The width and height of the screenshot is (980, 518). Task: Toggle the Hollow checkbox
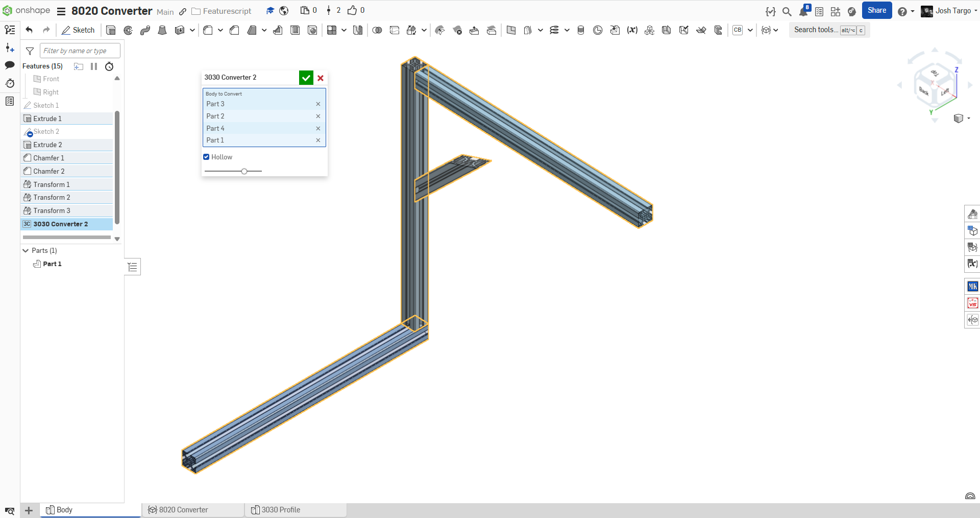pyautogui.click(x=206, y=157)
